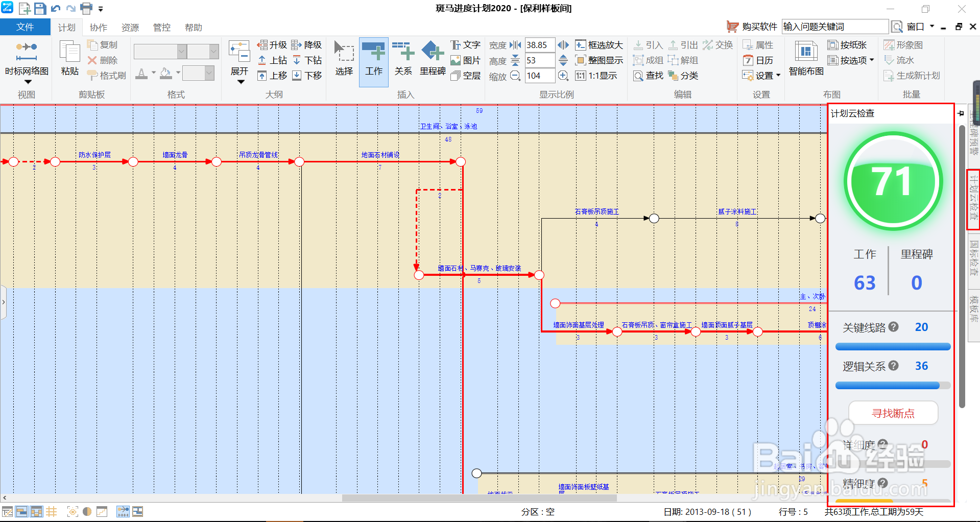980x522 pixels.
Task: Click 按纸张 layout by paper
Action: click(x=847, y=45)
